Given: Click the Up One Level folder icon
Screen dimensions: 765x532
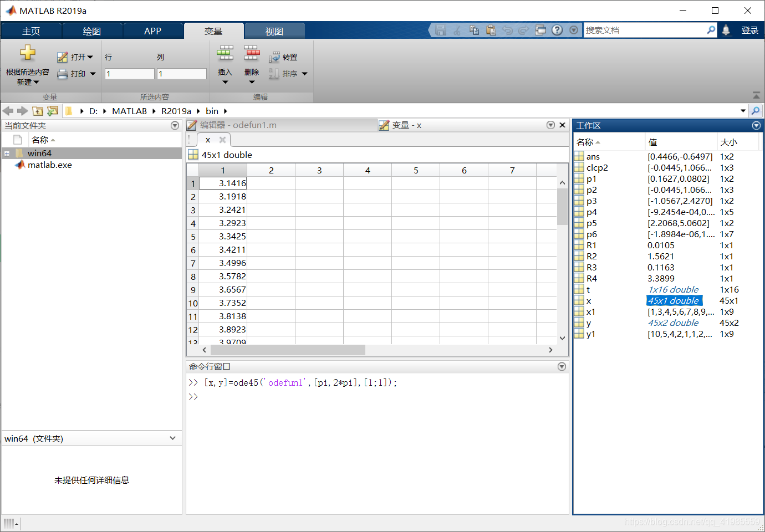Looking at the screenshot, I should pyautogui.click(x=38, y=111).
